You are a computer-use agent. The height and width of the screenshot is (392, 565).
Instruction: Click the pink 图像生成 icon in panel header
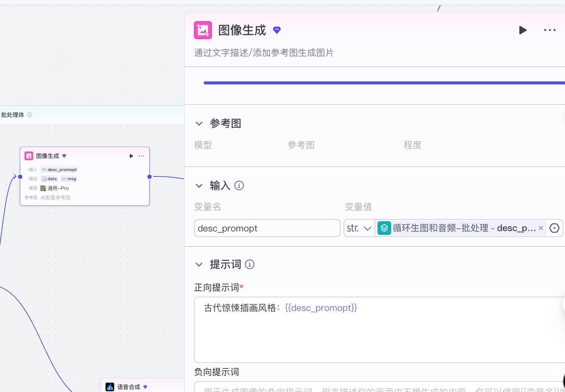[203, 30]
